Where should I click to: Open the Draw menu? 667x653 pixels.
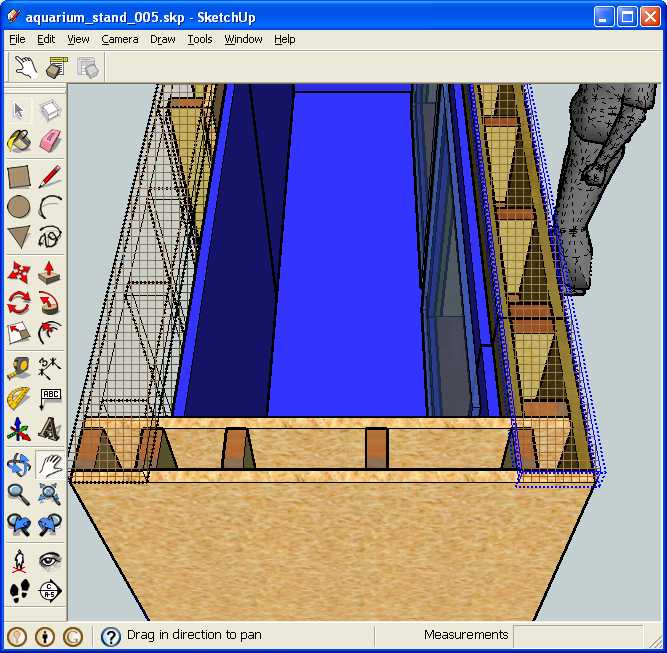[162, 40]
